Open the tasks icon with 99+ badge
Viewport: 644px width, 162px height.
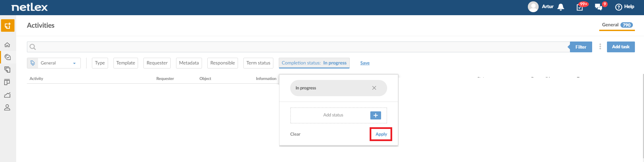[580, 7]
